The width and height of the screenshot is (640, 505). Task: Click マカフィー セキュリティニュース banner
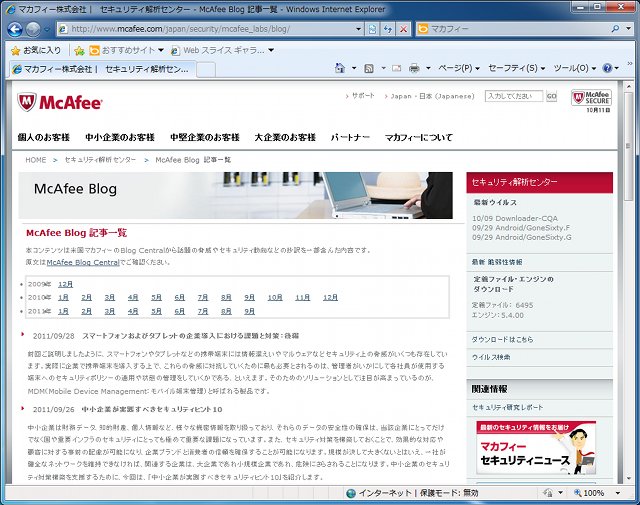(x=536, y=448)
